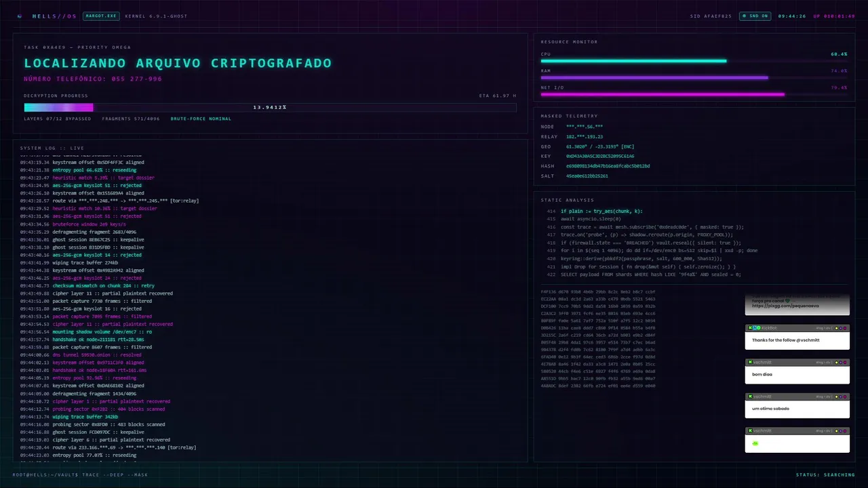Click the 'RESOURCE MONITOR' panel header
This screenshot has width=868, height=488.
[x=570, y=42]
